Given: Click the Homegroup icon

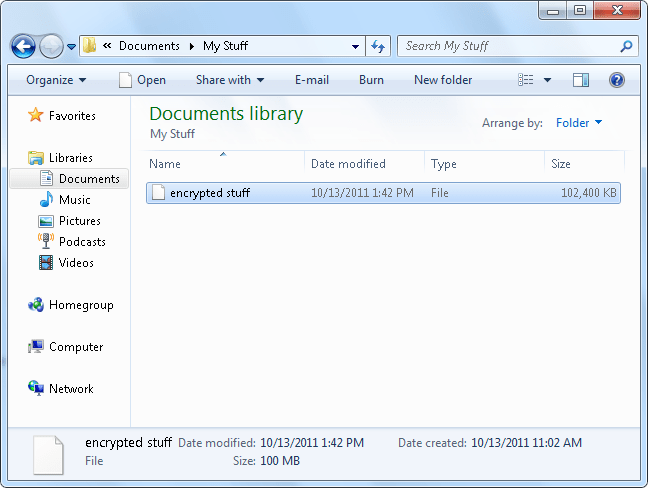Looking at the screenshot, I should [x=36, y=305].
